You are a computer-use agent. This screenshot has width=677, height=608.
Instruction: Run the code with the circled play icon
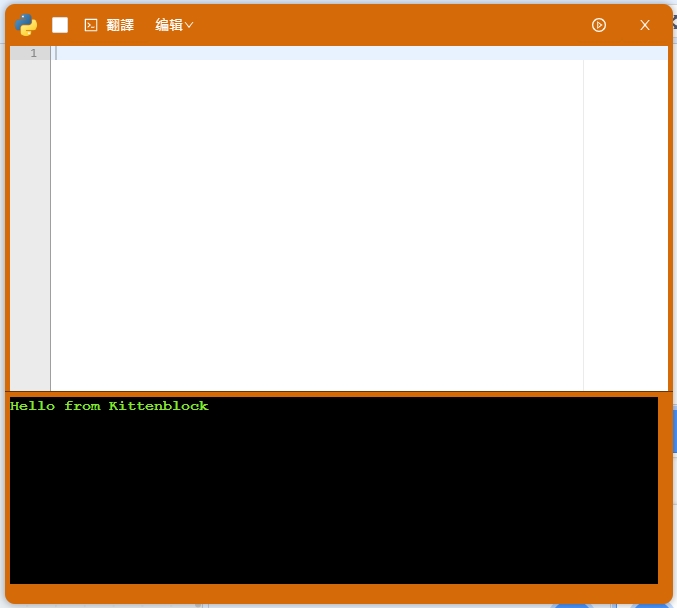599,25
